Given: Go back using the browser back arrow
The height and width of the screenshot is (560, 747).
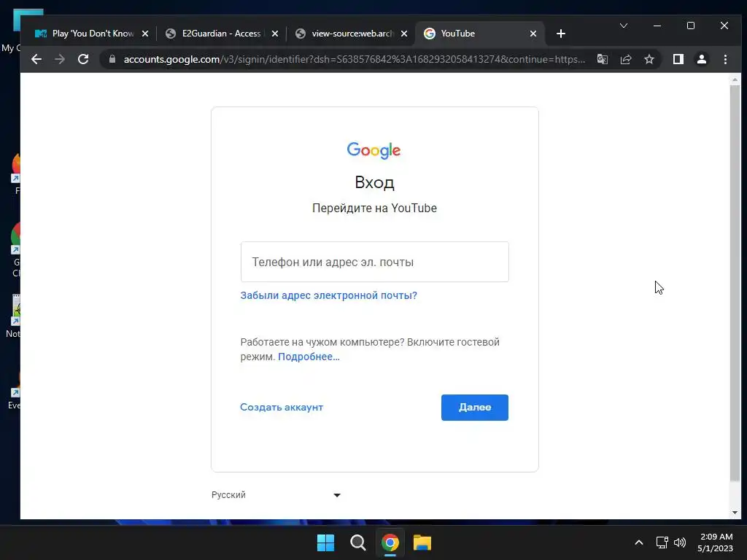Looking at the screenshot, I should (x=36, y=59).
